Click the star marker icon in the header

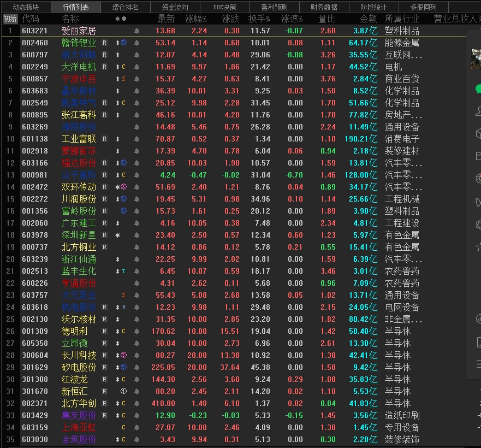(x=117, y=19)
